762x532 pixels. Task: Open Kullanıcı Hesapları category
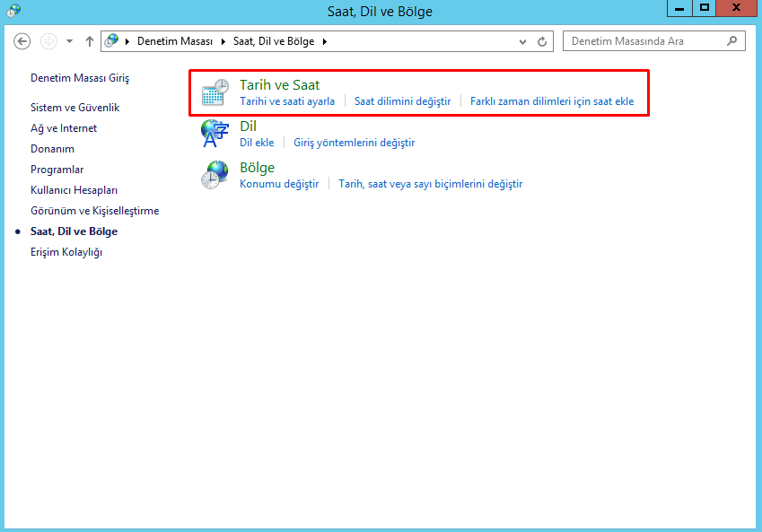74,190
